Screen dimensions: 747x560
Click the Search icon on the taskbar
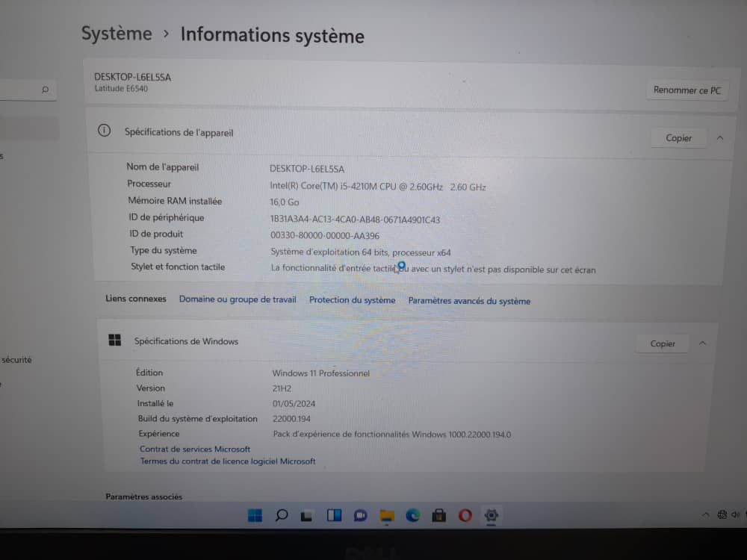(282, 515)
